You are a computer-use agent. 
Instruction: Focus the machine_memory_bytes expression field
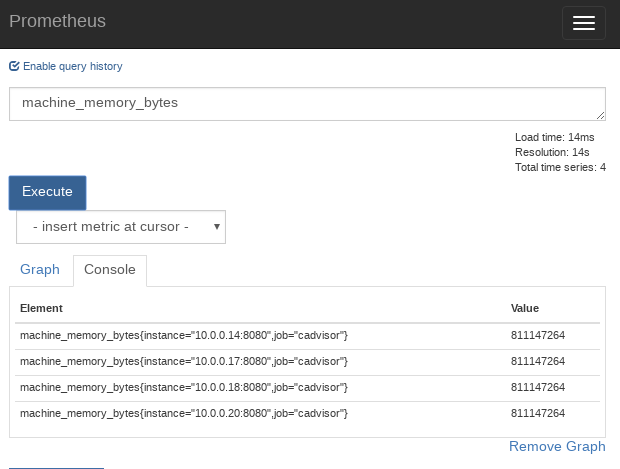coord(307,104)
